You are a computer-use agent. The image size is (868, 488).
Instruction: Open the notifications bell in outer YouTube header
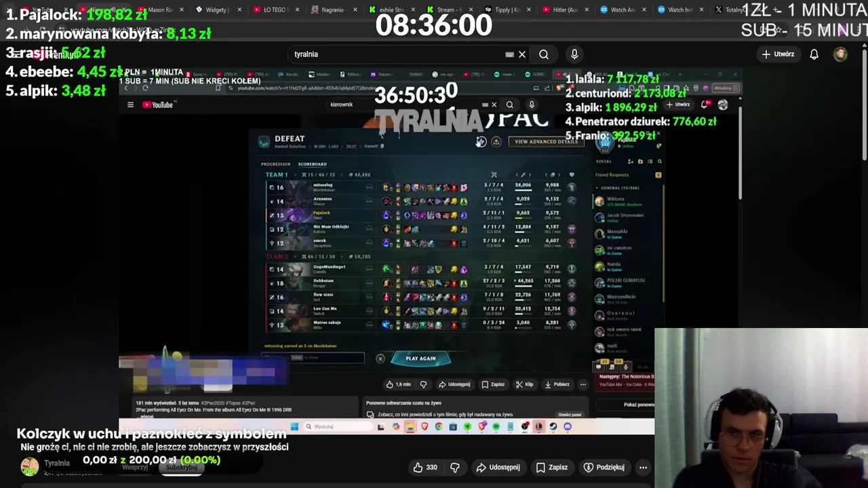click(x=814, y=54)
